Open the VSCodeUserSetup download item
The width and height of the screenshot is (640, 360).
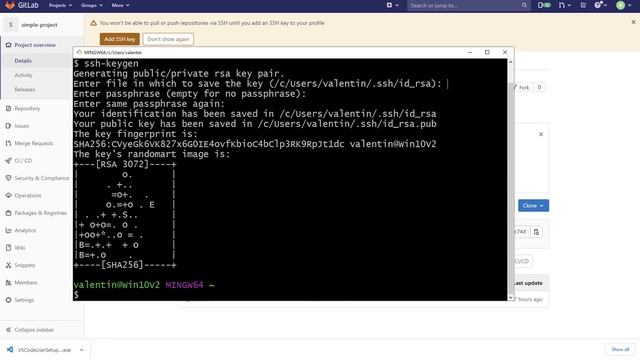tap(40, 350)
